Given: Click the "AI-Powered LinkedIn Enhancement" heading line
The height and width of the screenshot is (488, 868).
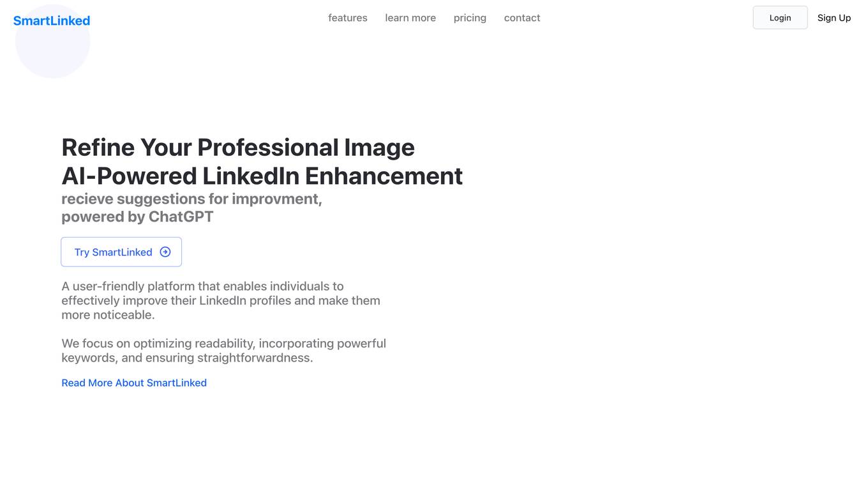Looking at the screenshot, I should [x=262, y=176].
